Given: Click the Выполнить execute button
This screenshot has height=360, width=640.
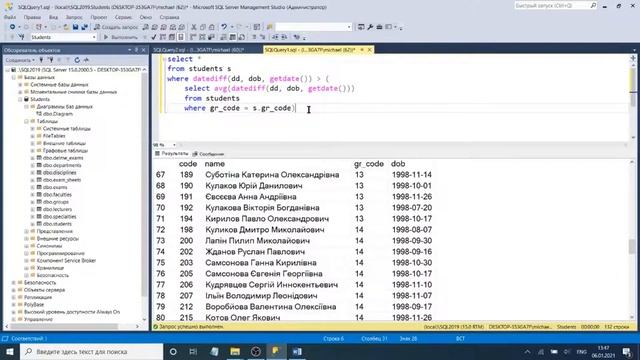Looking at the screenshot, I should [x=121, y=37].
